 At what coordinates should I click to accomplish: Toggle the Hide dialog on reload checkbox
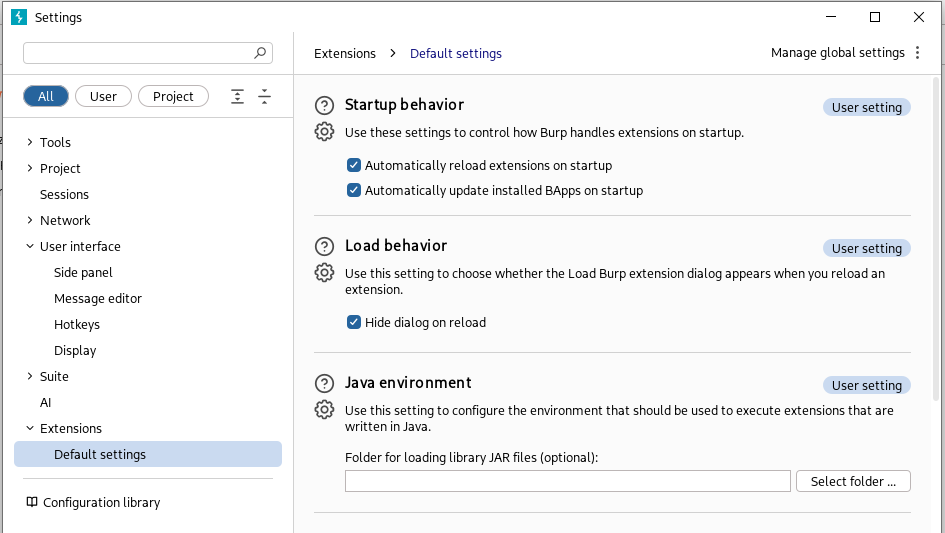(354, 322)
